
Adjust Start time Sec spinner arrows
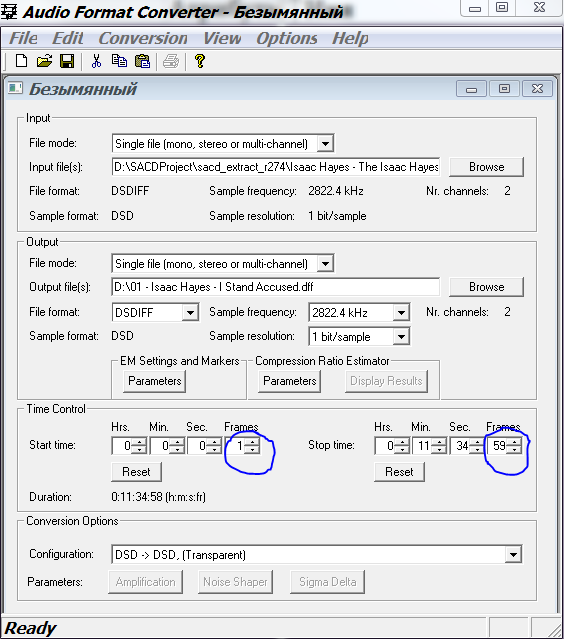click(214, 445)
